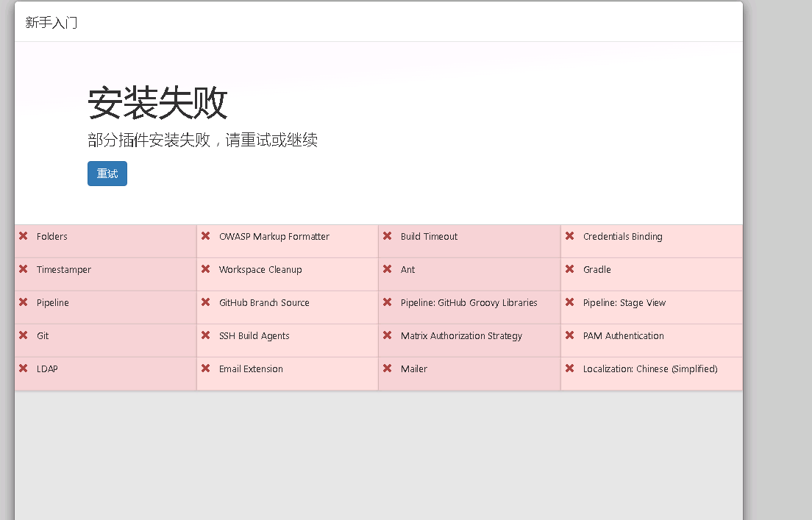Viewport: 812px width, 520px height.
Task: Click the failure icon for GitHub Branch Source
Action: tap(206, 302)
